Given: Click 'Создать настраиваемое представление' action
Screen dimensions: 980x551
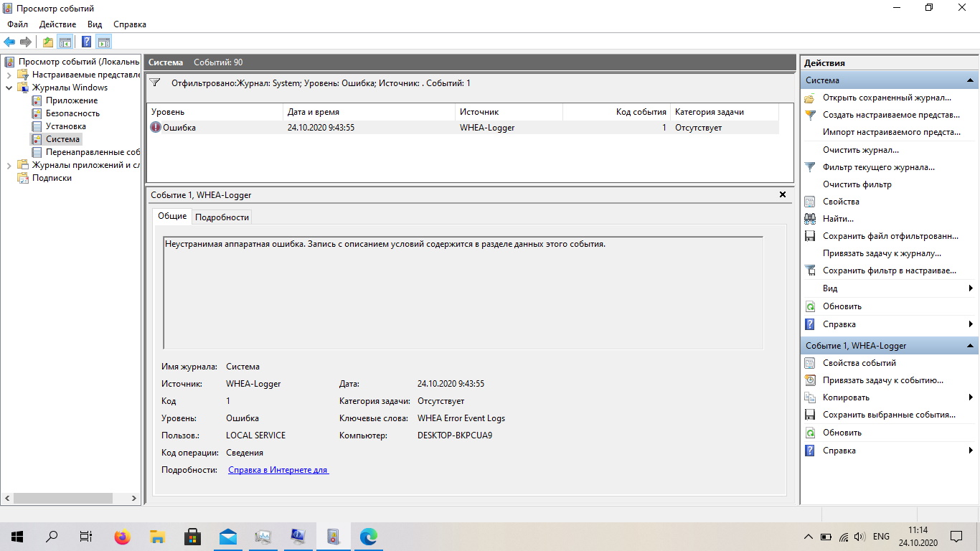Looking at the screenshot, I should coord(891,115).
